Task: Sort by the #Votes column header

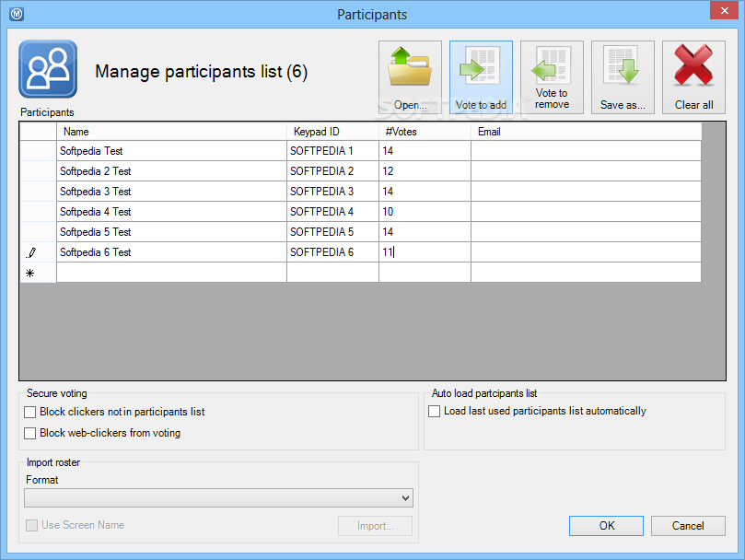Action: click(425, 132)
